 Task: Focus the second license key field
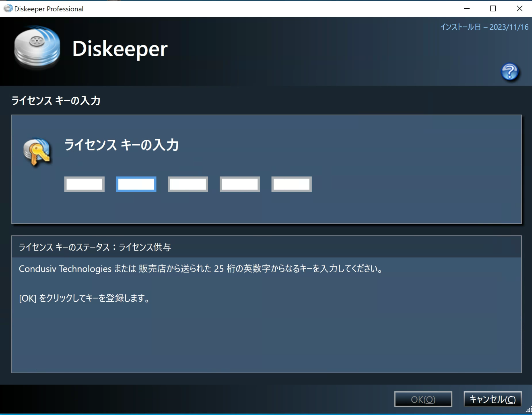pyautogui.click(x=136, y=184)
